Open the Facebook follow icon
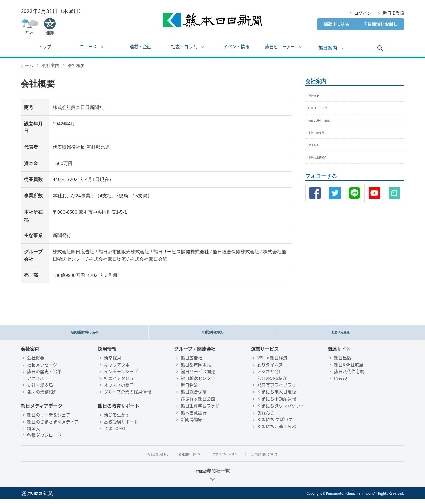The height and width of the screenshot is (504, 425). coord(315,193)
